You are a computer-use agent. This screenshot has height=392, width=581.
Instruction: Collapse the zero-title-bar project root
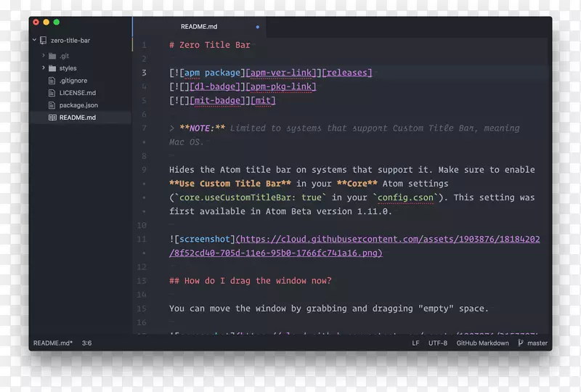[x=34, y=40]
